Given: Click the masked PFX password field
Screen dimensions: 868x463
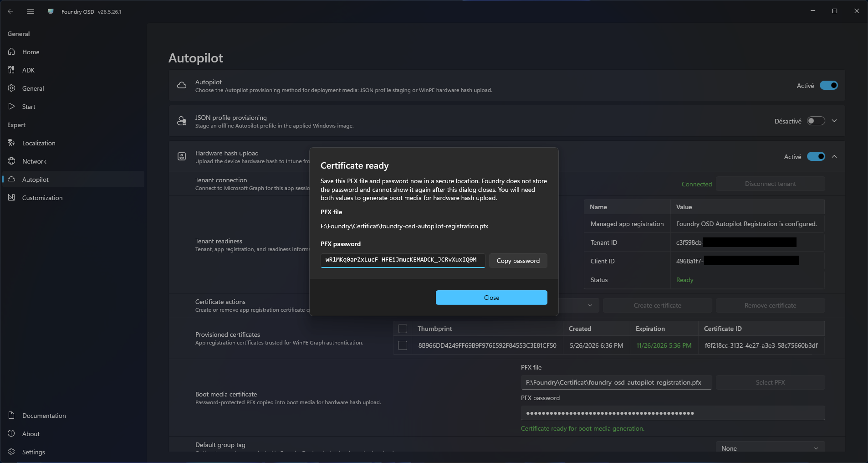Looking at the screenshot, I should [x=673, y=413].
